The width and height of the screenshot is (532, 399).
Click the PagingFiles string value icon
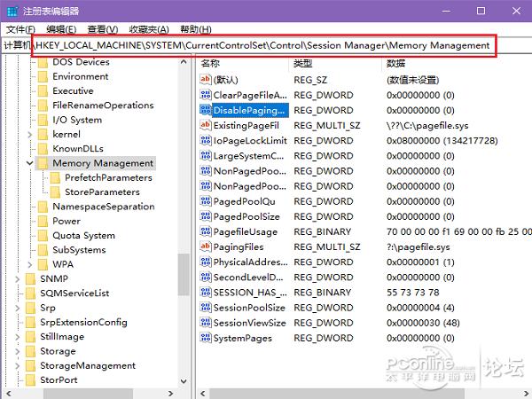pyautogui.click(x=206, y=246)
